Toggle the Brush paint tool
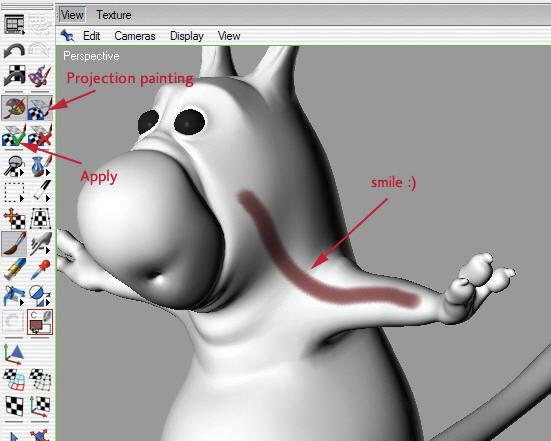The image size is (551, 441). [14, 243]
